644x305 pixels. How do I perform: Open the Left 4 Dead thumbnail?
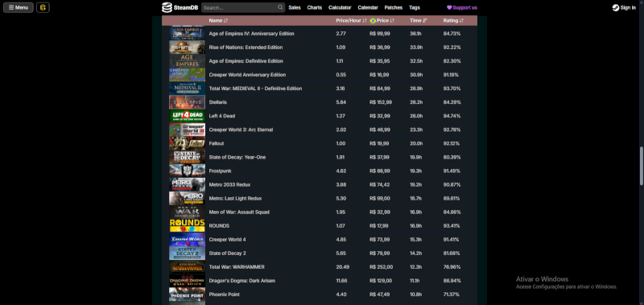click(x=188, y=116)
